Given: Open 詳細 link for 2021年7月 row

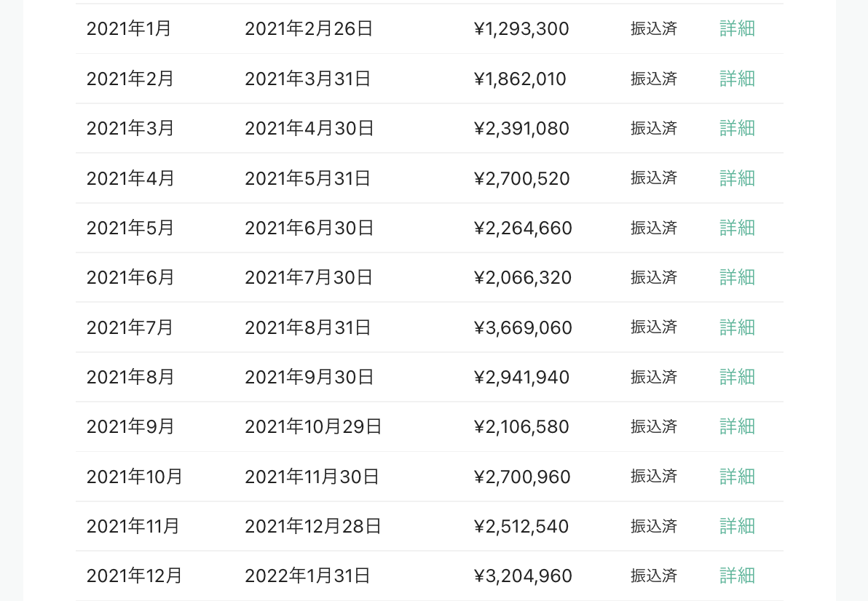Looking at the screenshot, I should 737,327.
